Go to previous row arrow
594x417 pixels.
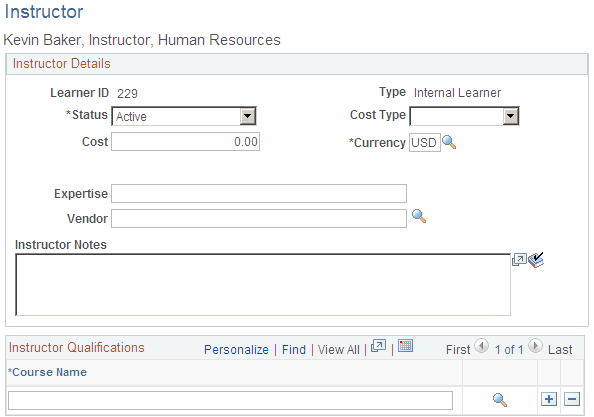(481, 346)
